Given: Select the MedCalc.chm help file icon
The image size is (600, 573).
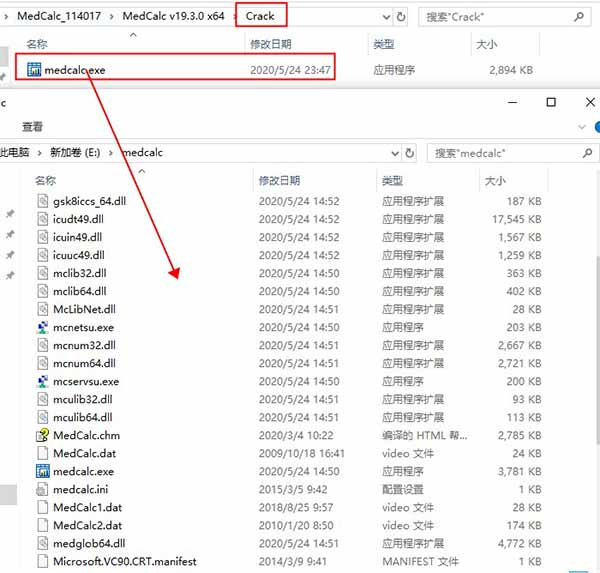Looking at the screenshot, I should pyautogui.click(x=42, y=435).
